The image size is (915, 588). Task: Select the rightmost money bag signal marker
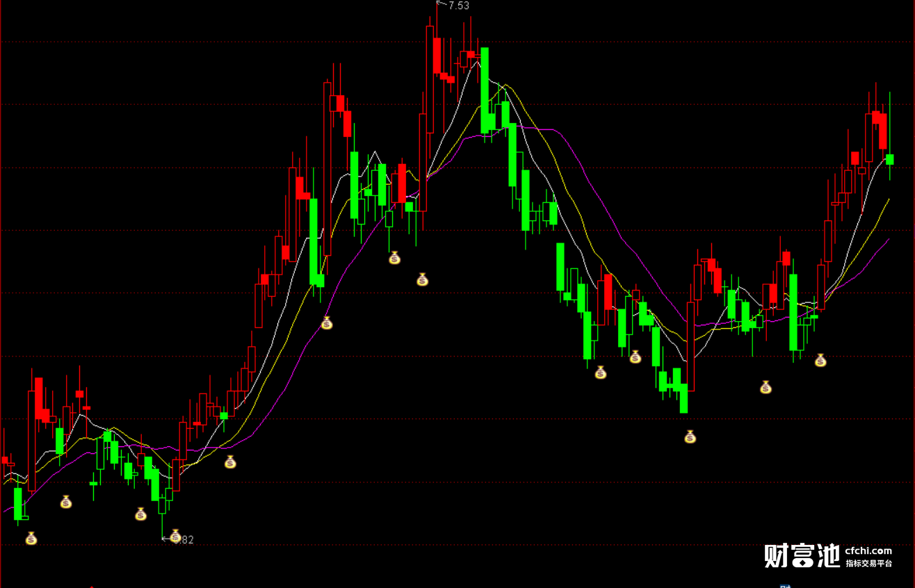point(820,360)
